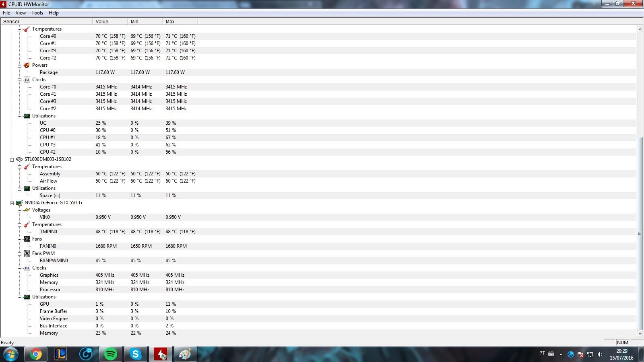Image resolution: width=644 pixels, height=362 pixels.
Task: Select the Package power row
Action: 318,72
